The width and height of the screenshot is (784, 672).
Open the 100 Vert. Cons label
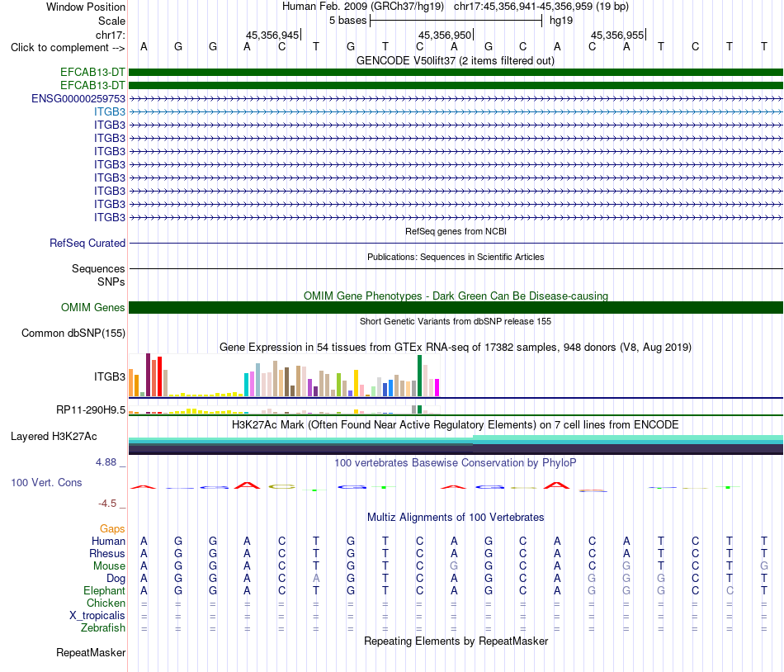[46, 482]
